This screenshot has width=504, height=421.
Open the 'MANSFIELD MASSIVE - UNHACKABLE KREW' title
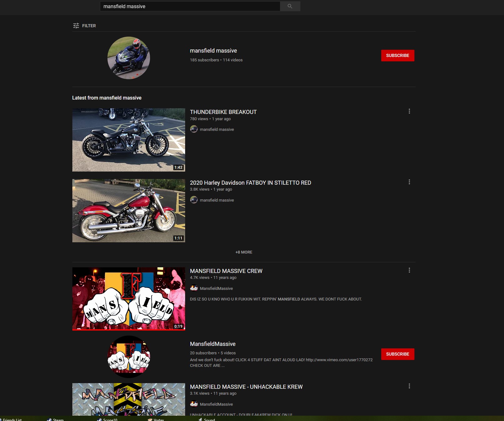246,387
